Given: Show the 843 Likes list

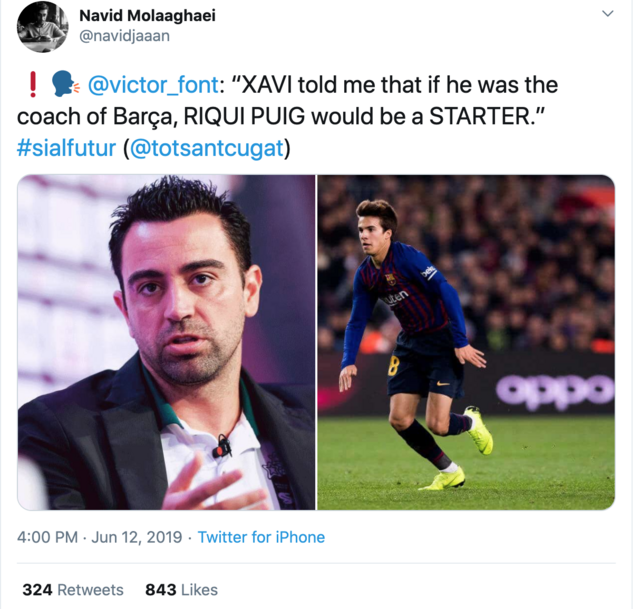Looking at the screenshot, I should pyautogui.click(x=181, y=590).
